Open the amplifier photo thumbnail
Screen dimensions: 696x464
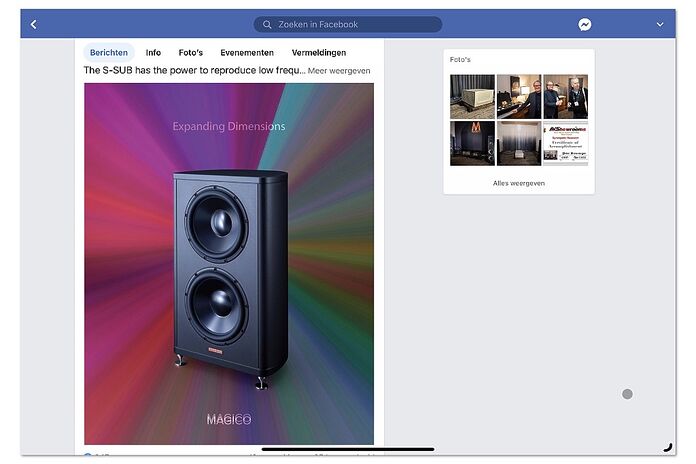pos(472,96)
